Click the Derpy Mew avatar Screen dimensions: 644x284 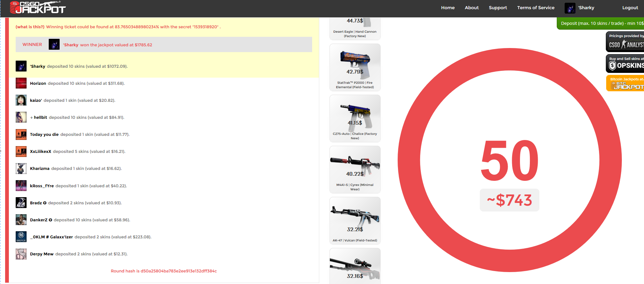tap(21, 254)
